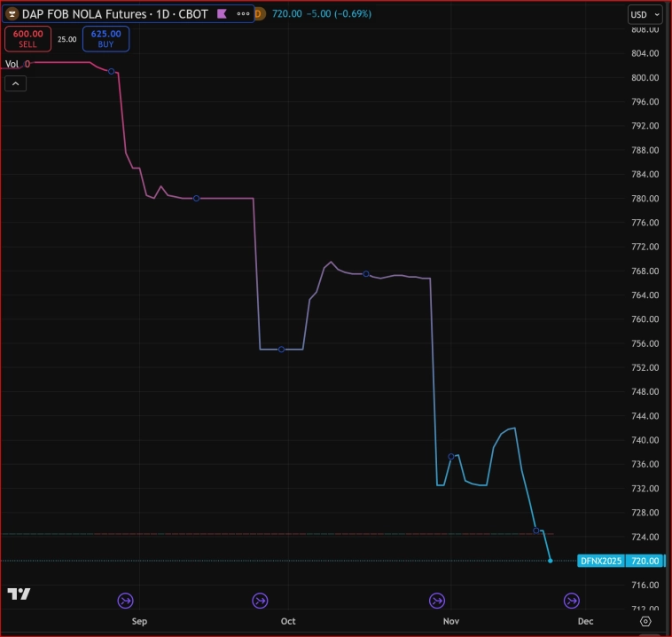Click the Oct label on time axis
Viewport: 672px width, 637px height.
pos(287,621)
